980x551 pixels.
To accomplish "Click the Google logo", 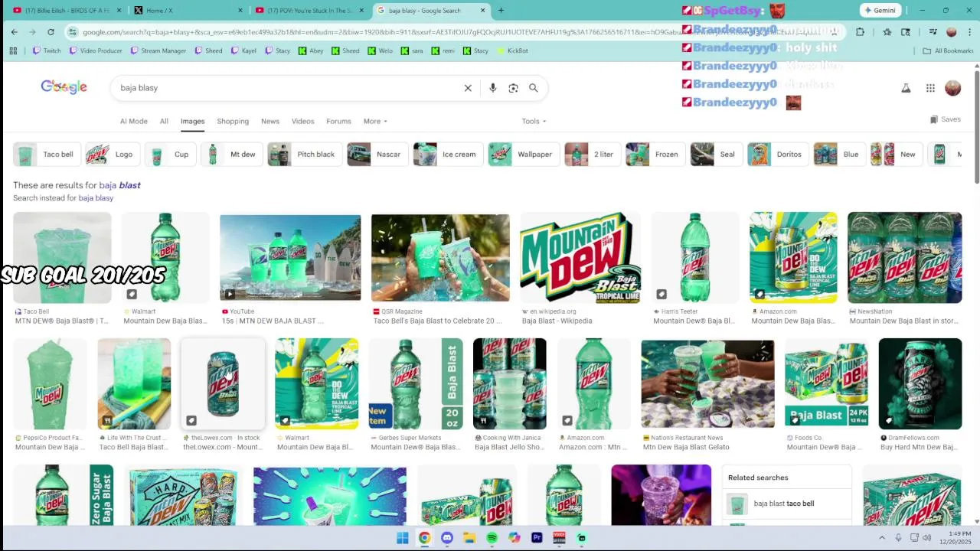I will click(64, 87).
